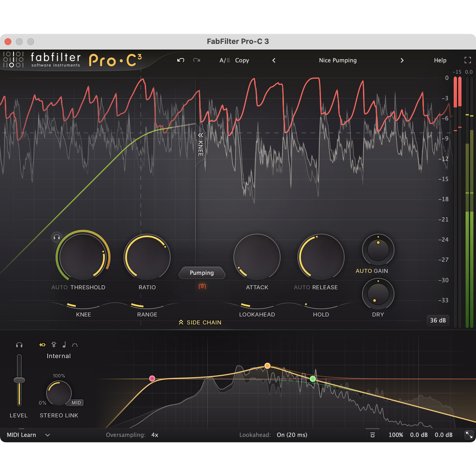Toggle A/B state comparison
The width and height of the screenshot is (476, 476).
click(x=225, y=60)
